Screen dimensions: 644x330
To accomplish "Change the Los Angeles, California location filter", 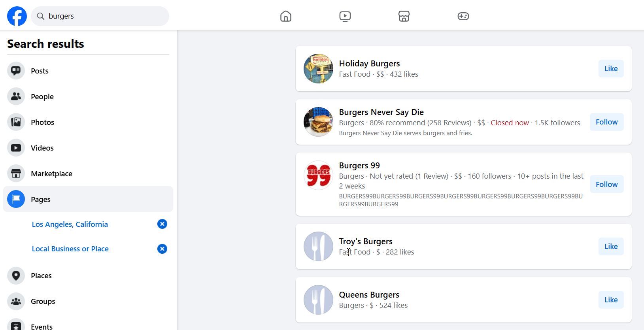I will pos(70,224).
